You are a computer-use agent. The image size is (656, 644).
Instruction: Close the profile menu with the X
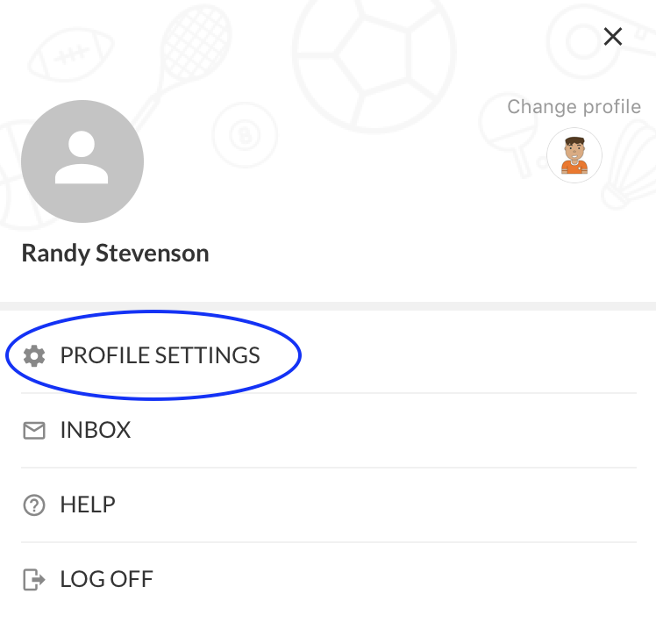point(613,36)
